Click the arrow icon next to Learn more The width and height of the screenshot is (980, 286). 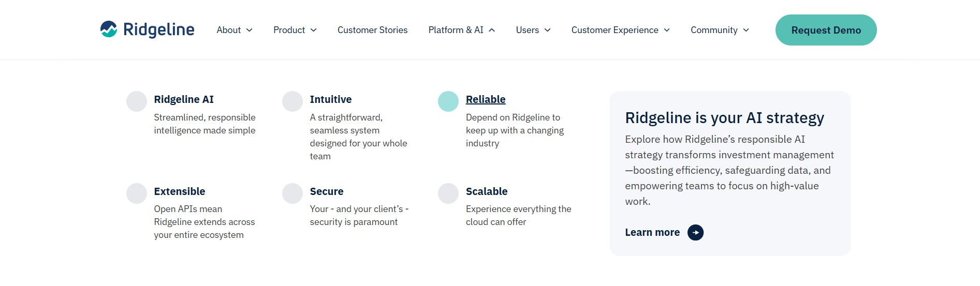point(695,233)
